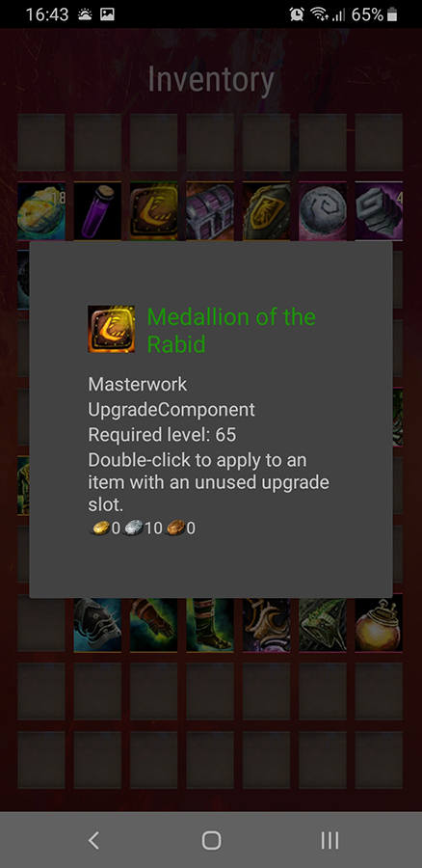
Task: Tap the Android back navigation button
Action: [x=94, y=840]
